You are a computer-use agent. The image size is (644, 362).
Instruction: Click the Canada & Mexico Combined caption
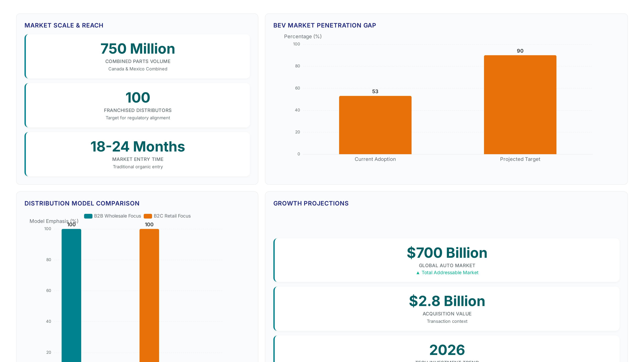[138, 69]
